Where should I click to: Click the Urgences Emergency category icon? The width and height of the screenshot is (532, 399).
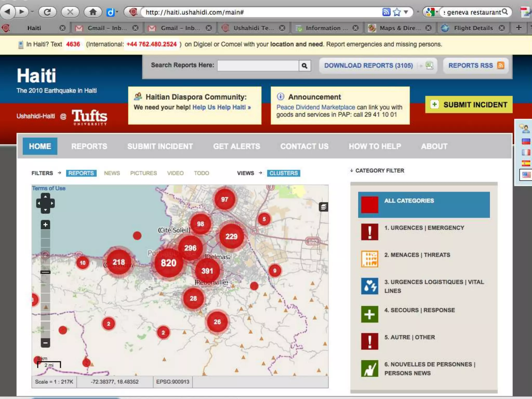369,231
